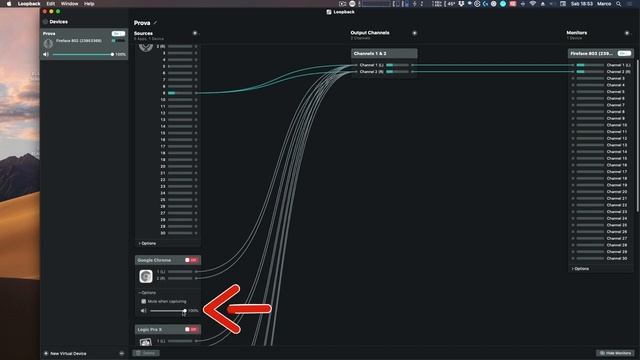
Task: Open the Window menu
Action: (69, 4)
